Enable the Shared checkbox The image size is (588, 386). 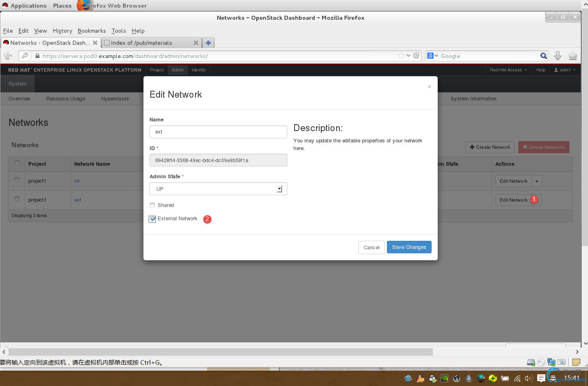(152, 205)
